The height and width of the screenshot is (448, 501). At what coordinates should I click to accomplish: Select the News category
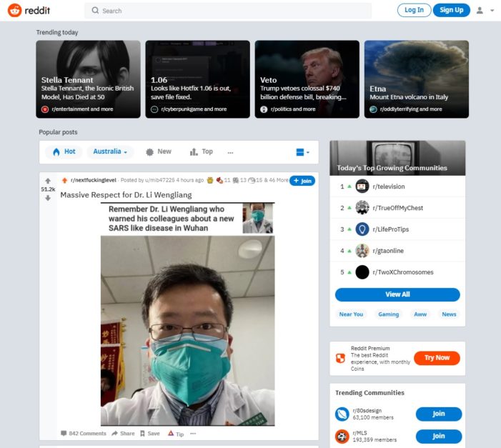click(x=449, y=314)
